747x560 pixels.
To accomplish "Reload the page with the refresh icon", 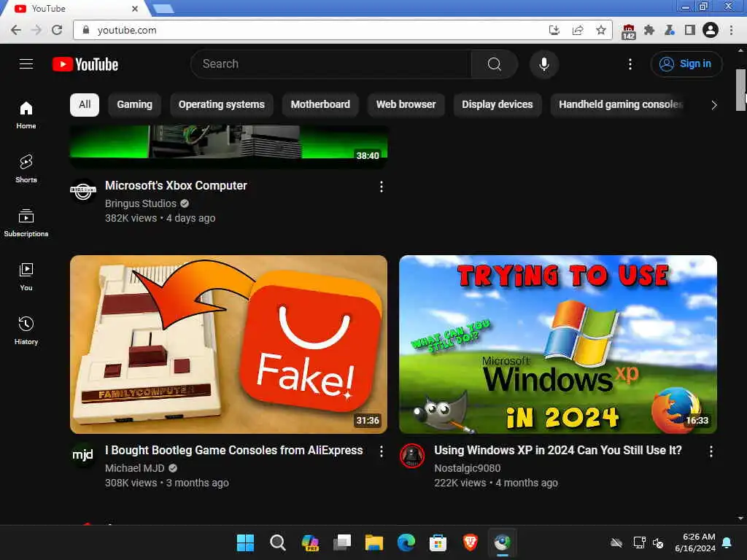I will tap(57, 30).
